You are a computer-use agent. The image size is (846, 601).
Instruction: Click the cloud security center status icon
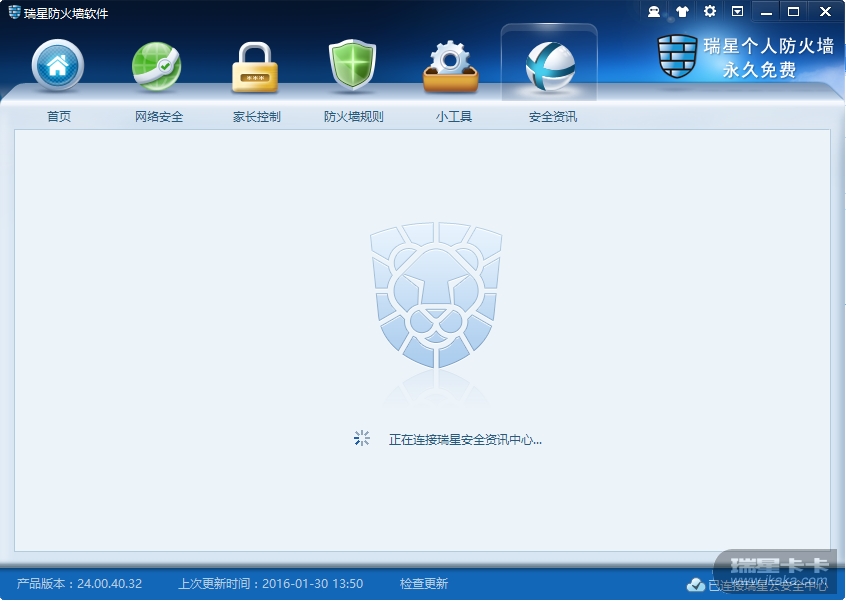(x=696, y=585)
